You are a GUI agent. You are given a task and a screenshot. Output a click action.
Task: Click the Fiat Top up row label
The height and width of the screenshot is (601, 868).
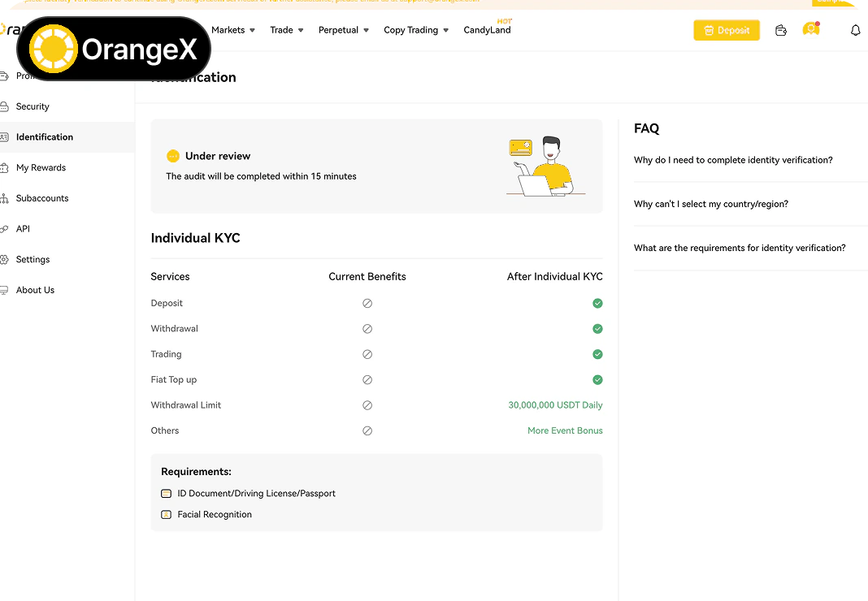click(173, 379)
